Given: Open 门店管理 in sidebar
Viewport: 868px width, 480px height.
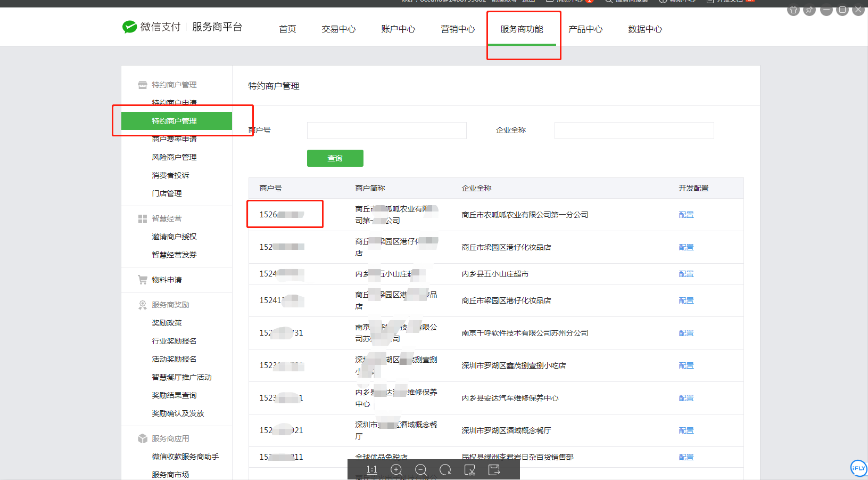Looking at the screenshot, I should pyautogui.click(x=167, y=193).
